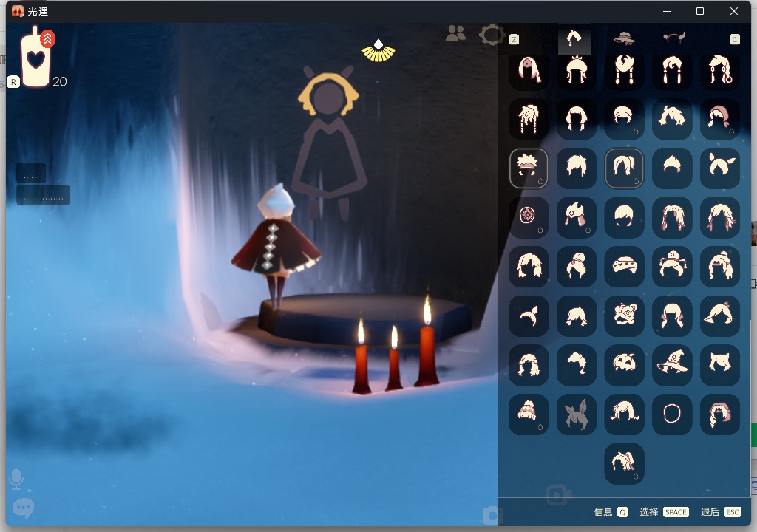Image resolution: width=757 pixels, height=532 pixels.
Task: Choose the pumpkin head hairstyle
Action: (x=624, y=364)
